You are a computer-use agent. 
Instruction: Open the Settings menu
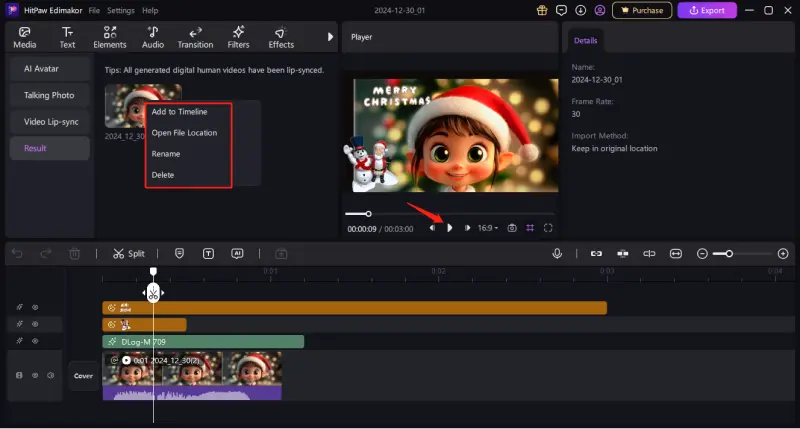click(x=121, y=10)
